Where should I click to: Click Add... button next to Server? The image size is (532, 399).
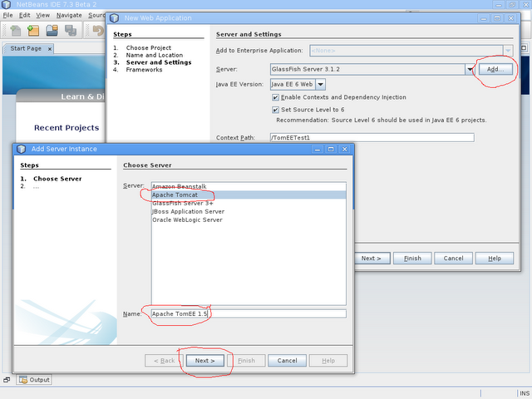[x=495, y=69]
